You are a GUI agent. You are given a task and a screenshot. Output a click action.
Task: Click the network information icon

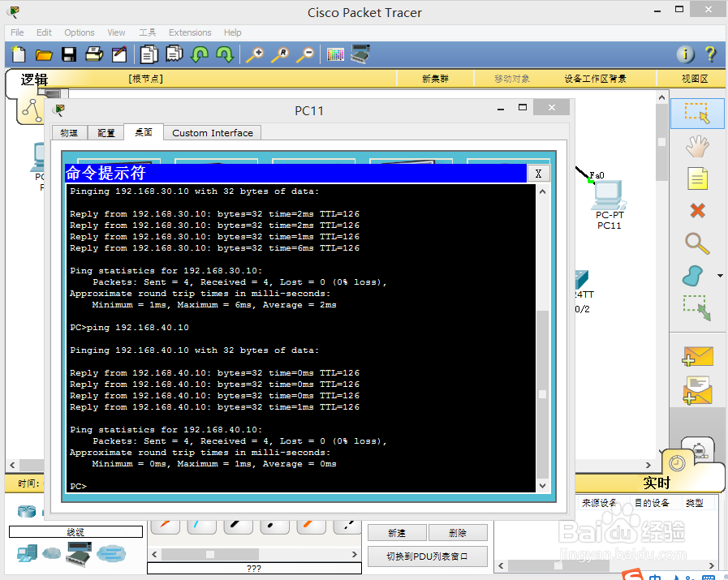685,54
